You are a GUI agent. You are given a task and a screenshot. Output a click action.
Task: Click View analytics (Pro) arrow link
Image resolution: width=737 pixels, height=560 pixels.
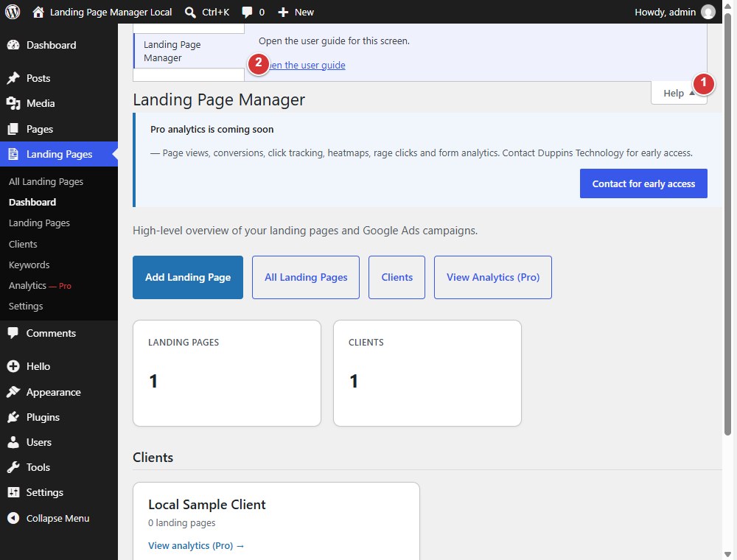(x=196, y=545)
